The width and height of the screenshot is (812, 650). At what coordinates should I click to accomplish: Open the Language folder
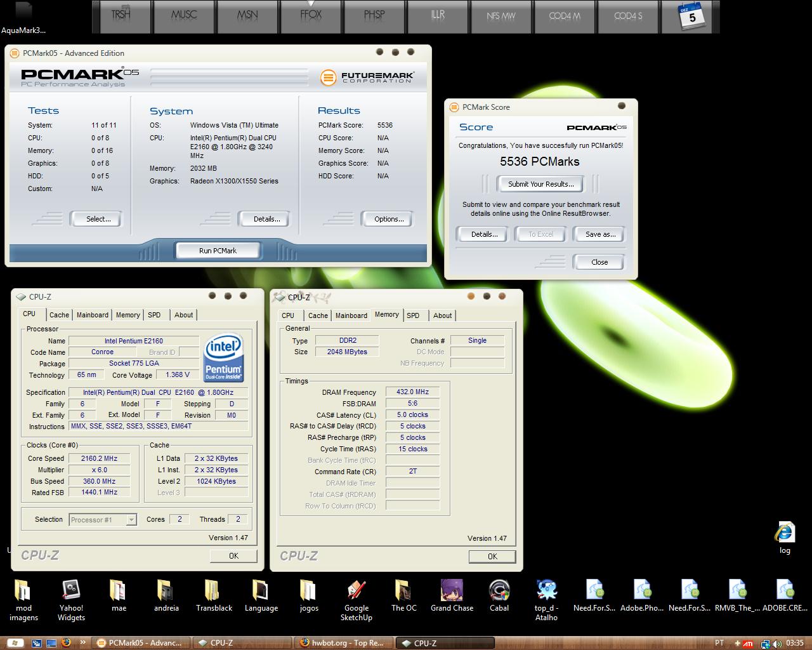pos(261,595)
